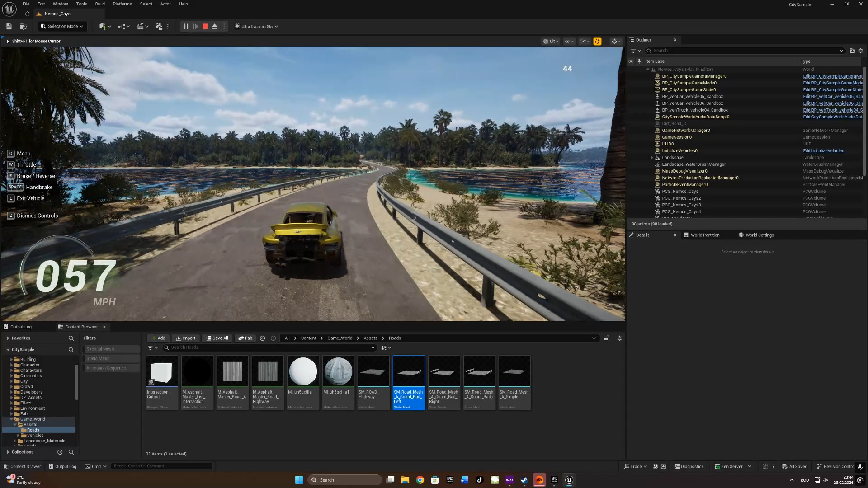Pause the play-in-editor simulation
The height and width of the screenshot is (488, 868).
pyautogui.click(x=186, y=27)
